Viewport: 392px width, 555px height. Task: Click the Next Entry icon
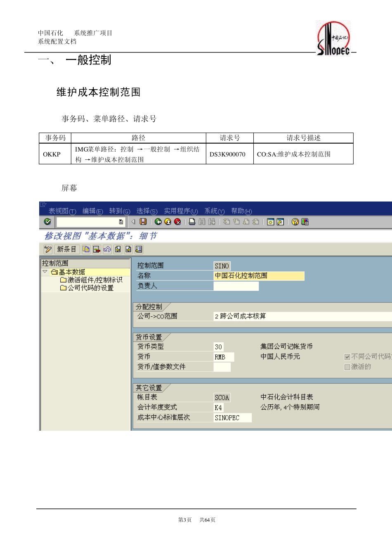click(128, 249)
